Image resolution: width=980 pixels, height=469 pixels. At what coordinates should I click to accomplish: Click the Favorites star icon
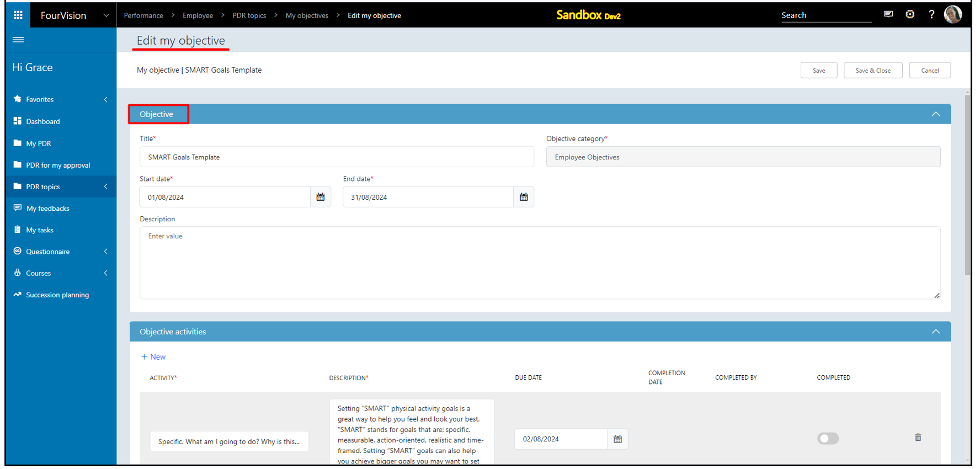(x=18, y=99)
